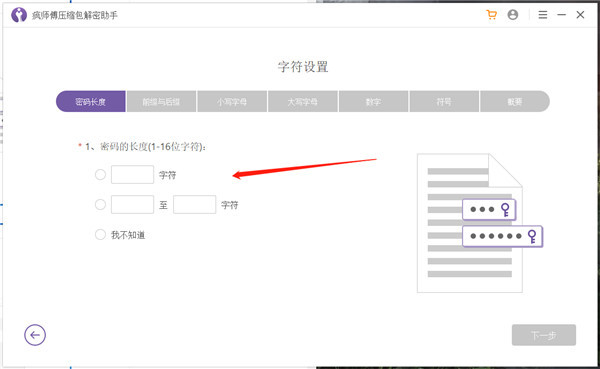This screenshot has height=369, width=600.
Task: Click the 密码的长度(1-16位字符) label
Action: click(145, 147)
